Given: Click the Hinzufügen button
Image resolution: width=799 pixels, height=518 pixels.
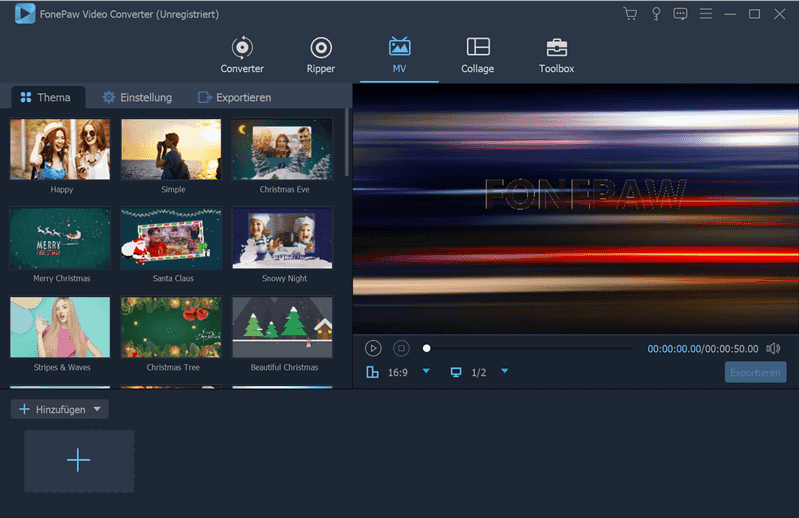Looking at the screenshot, I should click(60, 409).
